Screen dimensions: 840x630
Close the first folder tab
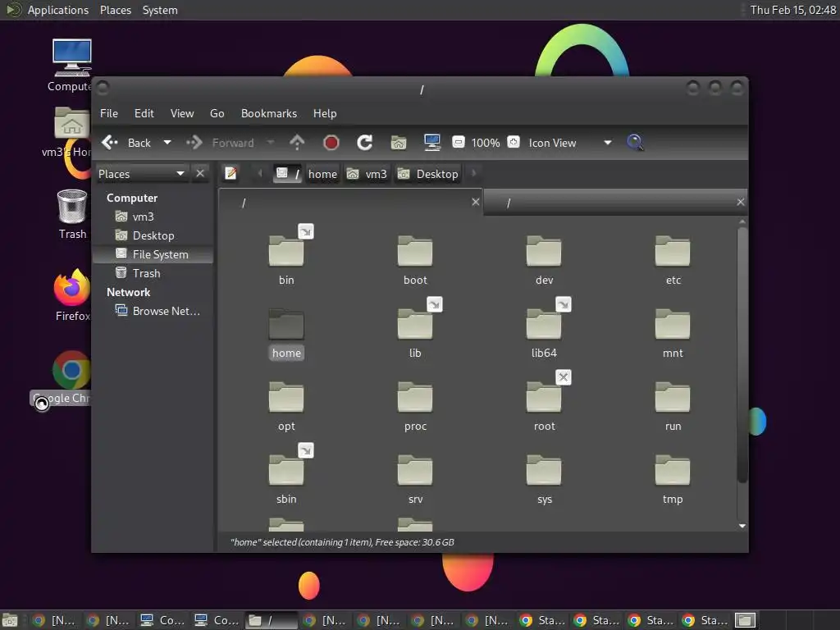coord(476,202)
